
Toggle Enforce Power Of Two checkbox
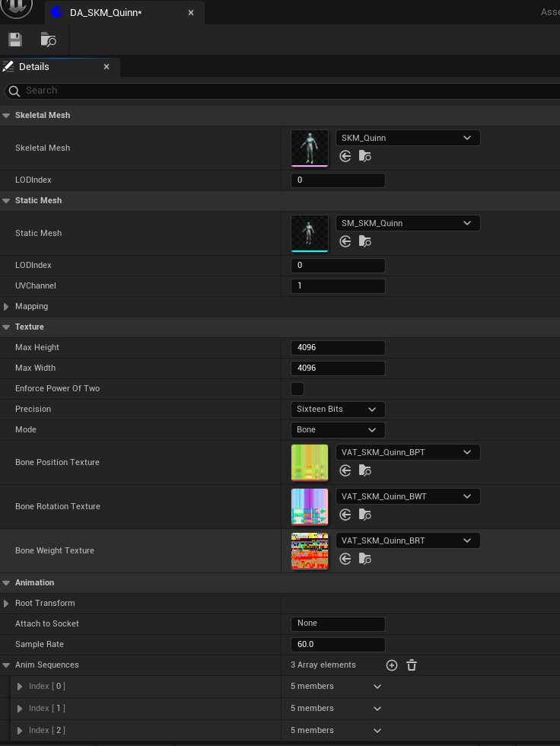[x=297, y=389]
